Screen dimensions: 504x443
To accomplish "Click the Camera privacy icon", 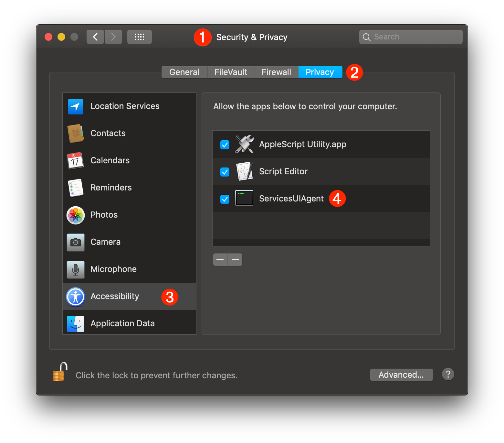I will [x=75, y=242].
